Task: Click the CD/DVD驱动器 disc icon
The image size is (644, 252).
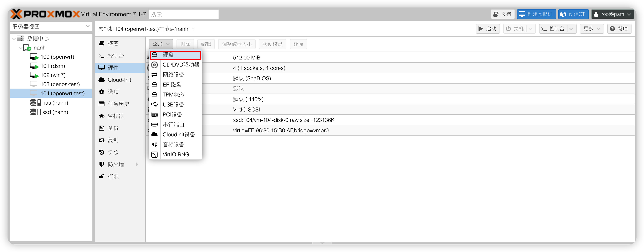Action: tap(154, 65)
